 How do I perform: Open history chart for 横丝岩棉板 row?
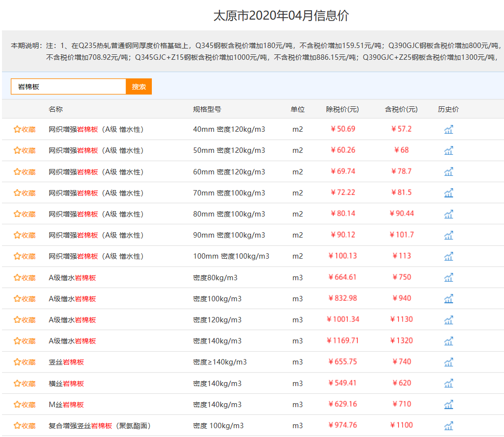[x=449, y=383]
